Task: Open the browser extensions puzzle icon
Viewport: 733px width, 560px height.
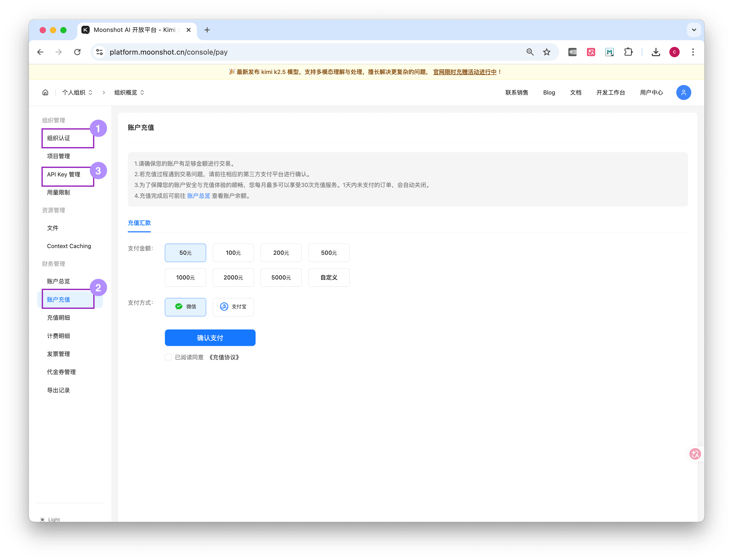Action: 628,52
